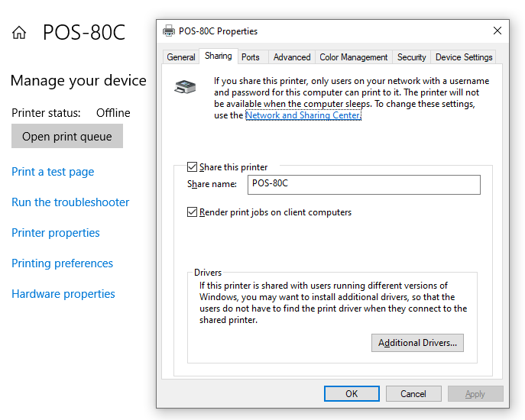Close the POS-80C Properties dialog

click(497, 31)
